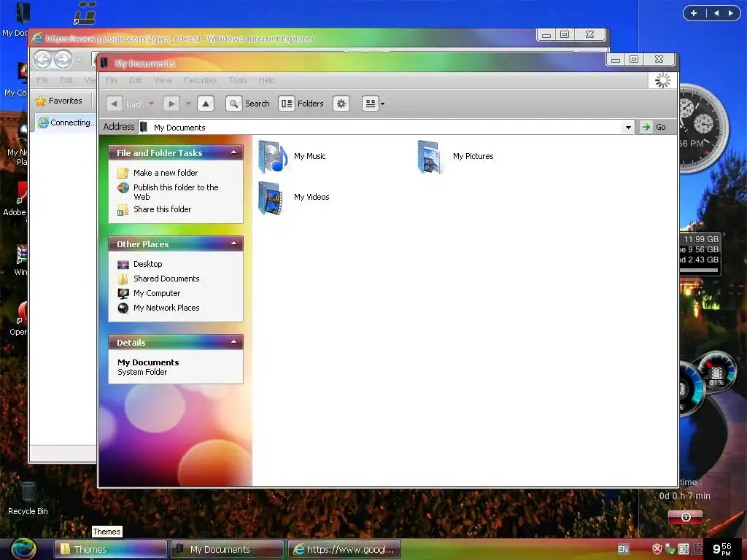Go back with the Back arrow button
This screenshot has height=560, width=747.
pyautogui.click(x=115, y=104)
